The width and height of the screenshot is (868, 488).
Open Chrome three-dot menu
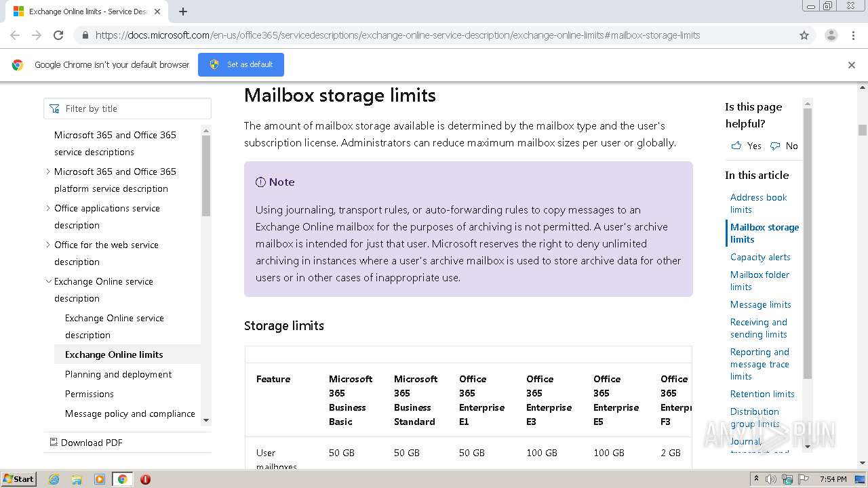[x=853, y=35]
